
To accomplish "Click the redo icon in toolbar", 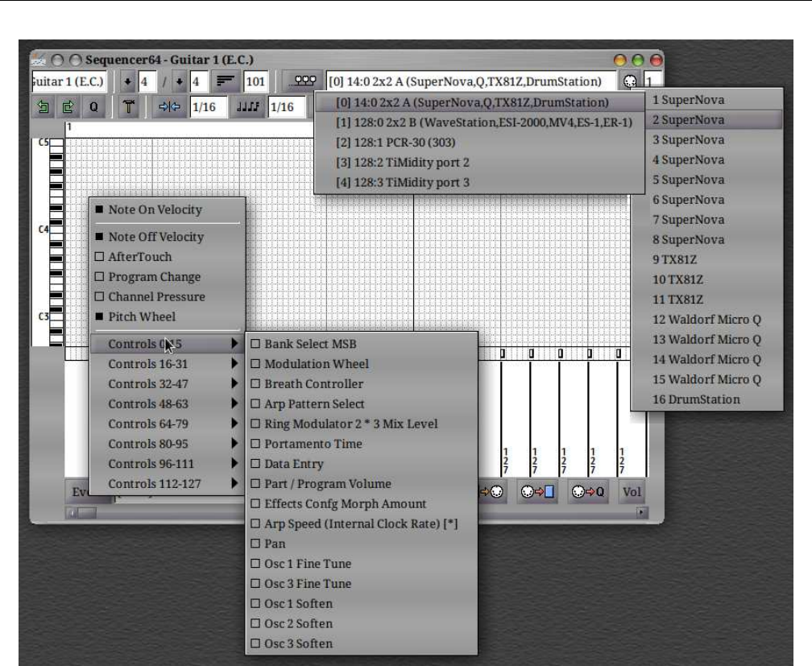I will pos(68,106).
